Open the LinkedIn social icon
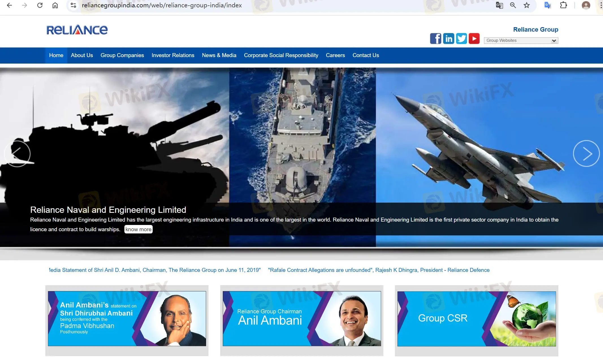The height and width of the screenshot is (364, 603). (x=448, y=38)
